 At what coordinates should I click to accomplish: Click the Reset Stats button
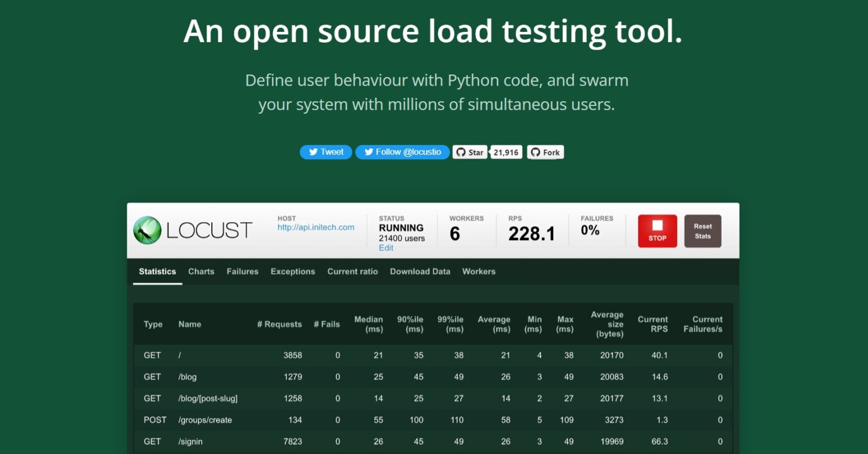pyautogui.click(x=703, y=231)
